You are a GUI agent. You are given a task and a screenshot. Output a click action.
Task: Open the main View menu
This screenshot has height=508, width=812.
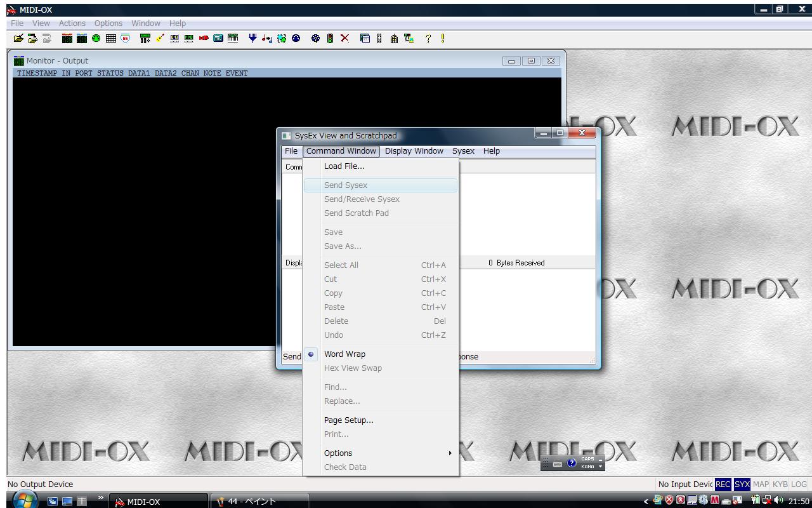41,23
